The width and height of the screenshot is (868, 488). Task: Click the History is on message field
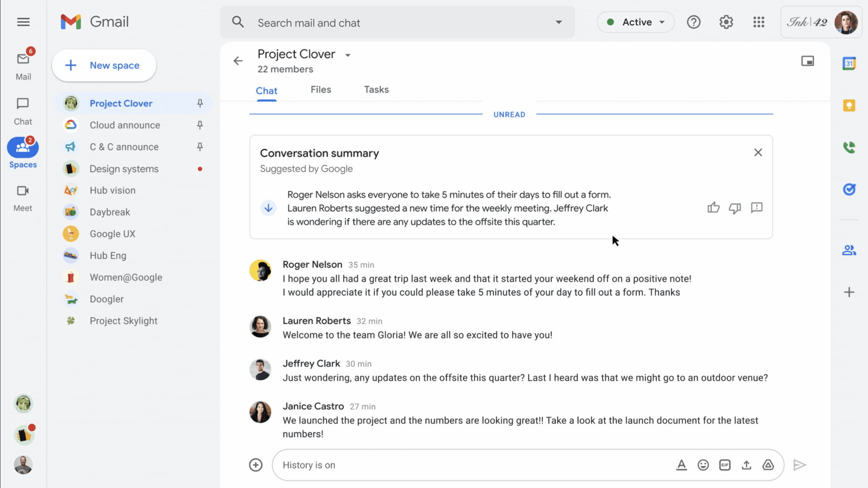click(474, 465)
